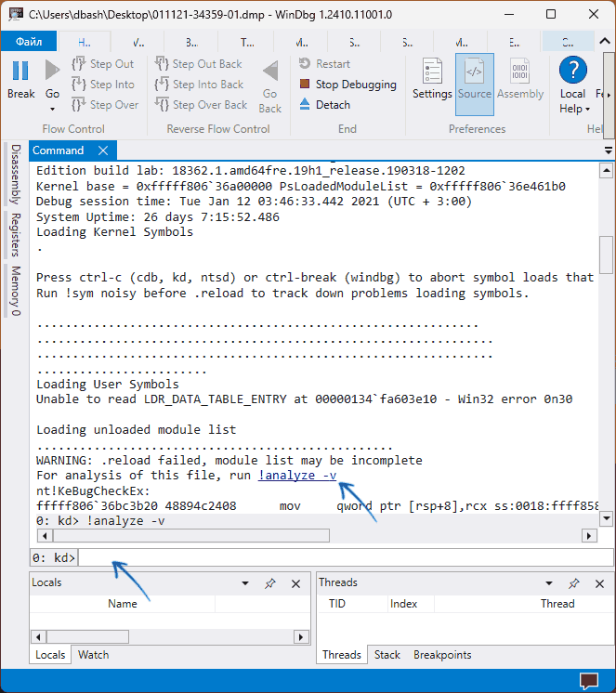The height and width of the screenshot is (693, 616).
Task: Click Locals scroll left arrow
Action: [x=38, y=637]
